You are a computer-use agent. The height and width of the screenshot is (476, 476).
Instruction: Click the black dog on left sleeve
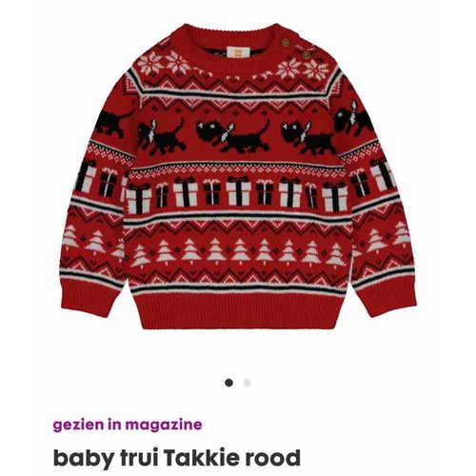point(111,122)
